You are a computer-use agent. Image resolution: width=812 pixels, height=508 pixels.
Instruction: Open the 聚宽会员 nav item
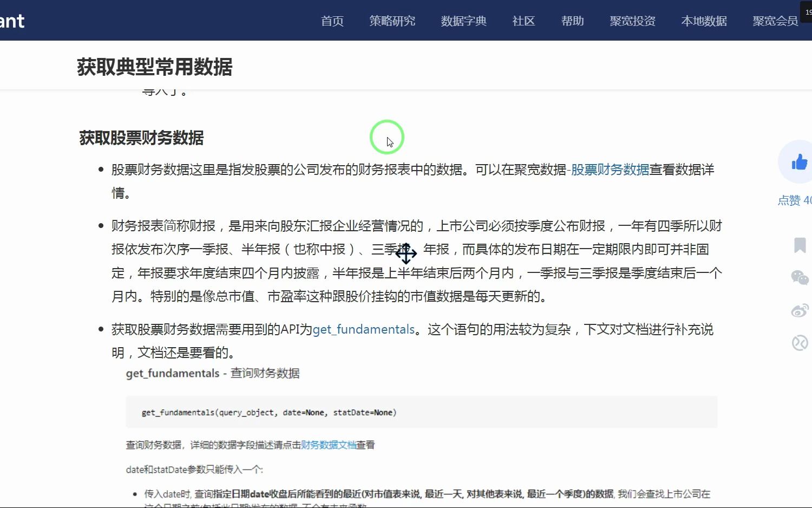click(775, 21)
